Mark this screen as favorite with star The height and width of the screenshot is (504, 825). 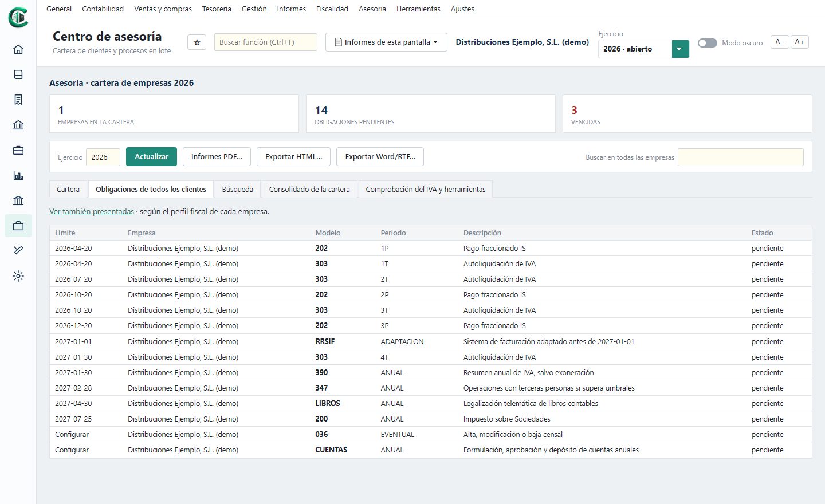pos(197,42)
